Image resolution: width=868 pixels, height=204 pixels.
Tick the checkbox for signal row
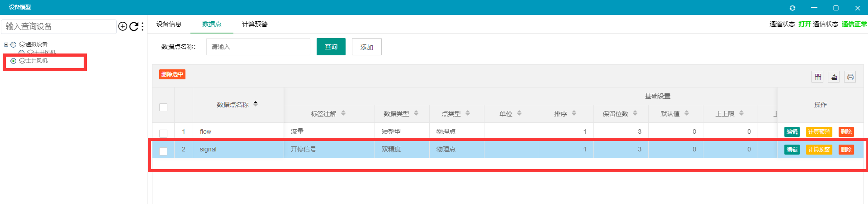click(x=163, y=151)
